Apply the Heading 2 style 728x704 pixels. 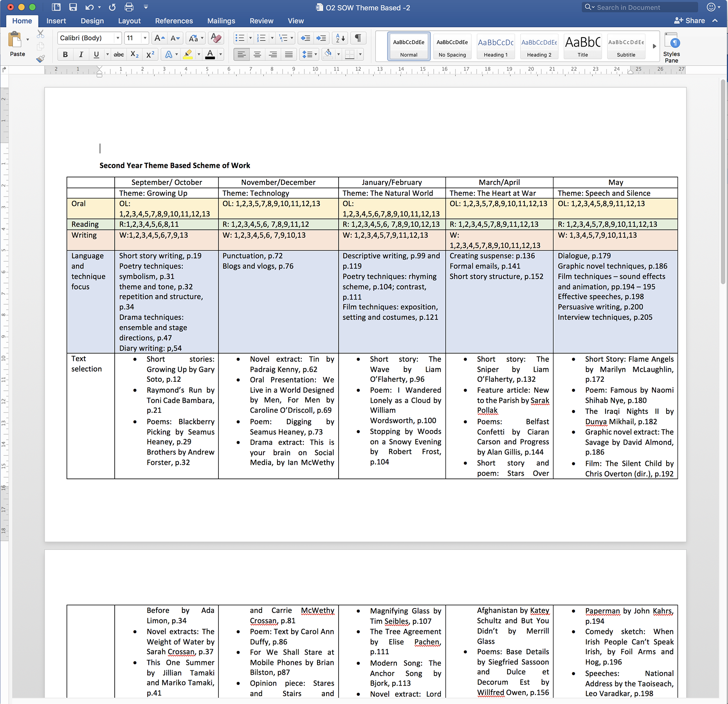coord(539,46)
